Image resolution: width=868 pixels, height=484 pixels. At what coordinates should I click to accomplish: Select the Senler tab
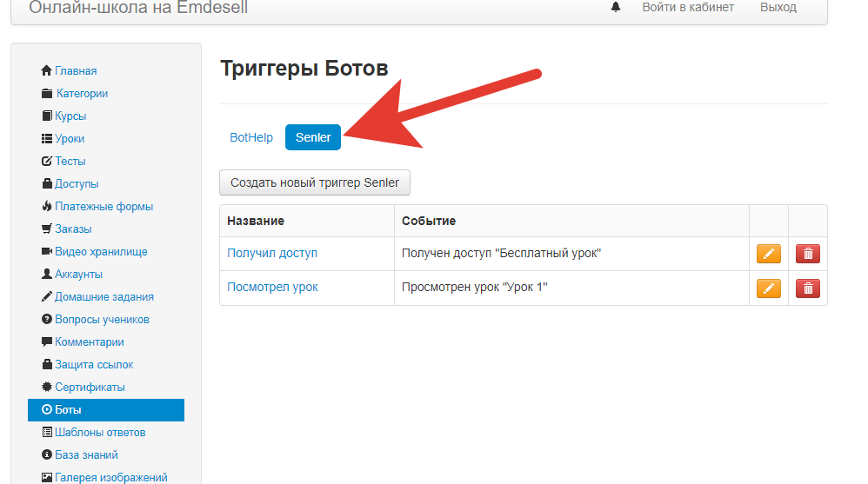(x=313, y=137)
